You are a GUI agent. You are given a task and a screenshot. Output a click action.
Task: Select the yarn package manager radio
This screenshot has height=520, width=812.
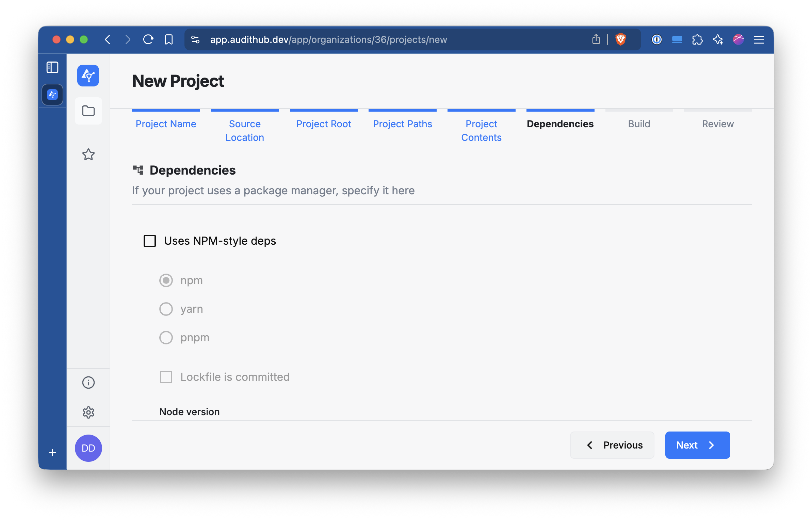tap(166, 309)
